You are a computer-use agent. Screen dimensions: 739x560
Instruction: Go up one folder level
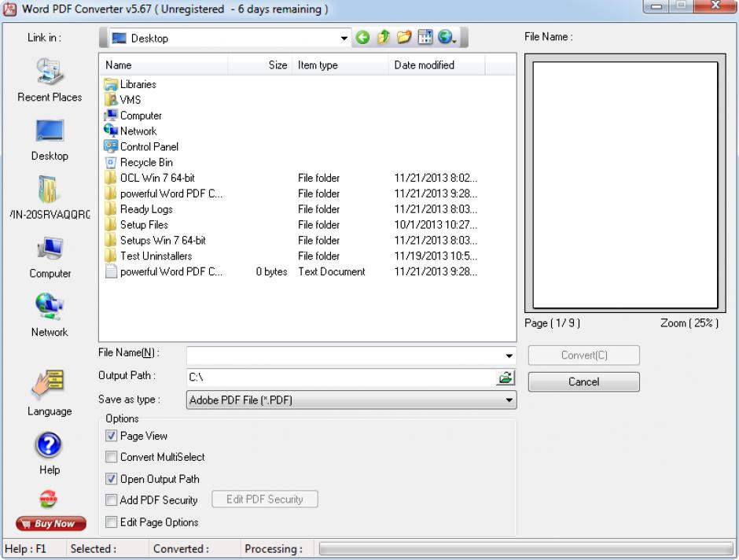coord(384,38)
